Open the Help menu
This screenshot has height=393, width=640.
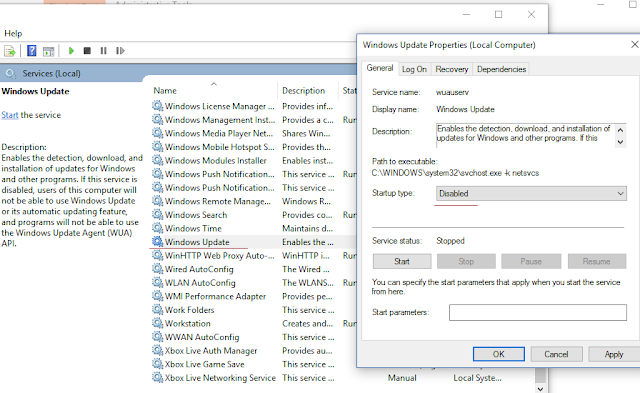(x=13, y=33)
